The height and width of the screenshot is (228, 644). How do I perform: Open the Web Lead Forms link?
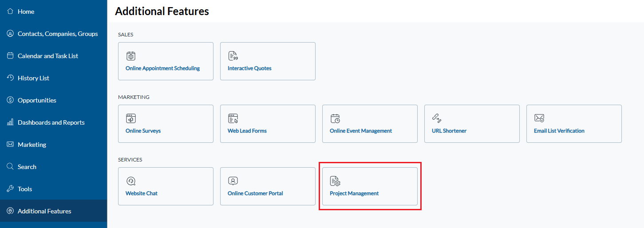(x=247, y=131)
